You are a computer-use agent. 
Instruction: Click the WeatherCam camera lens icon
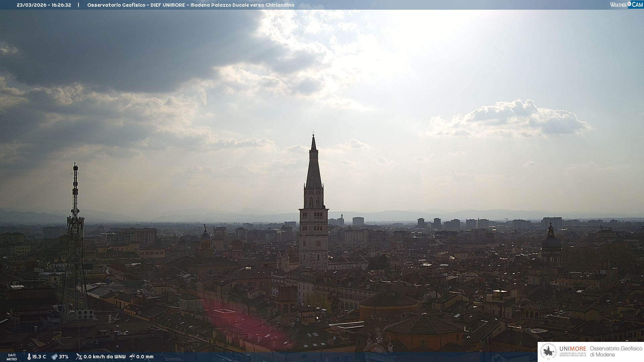pos(629,4)
